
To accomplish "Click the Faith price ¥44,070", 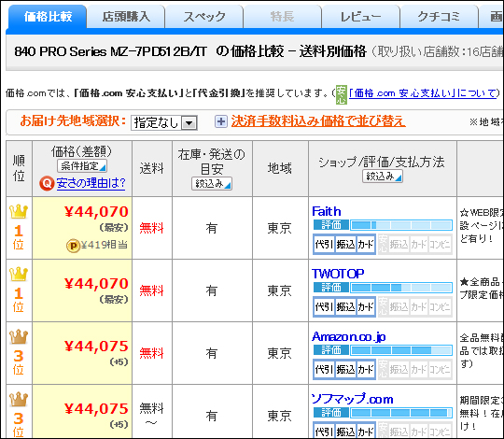I will coord(96,212).
